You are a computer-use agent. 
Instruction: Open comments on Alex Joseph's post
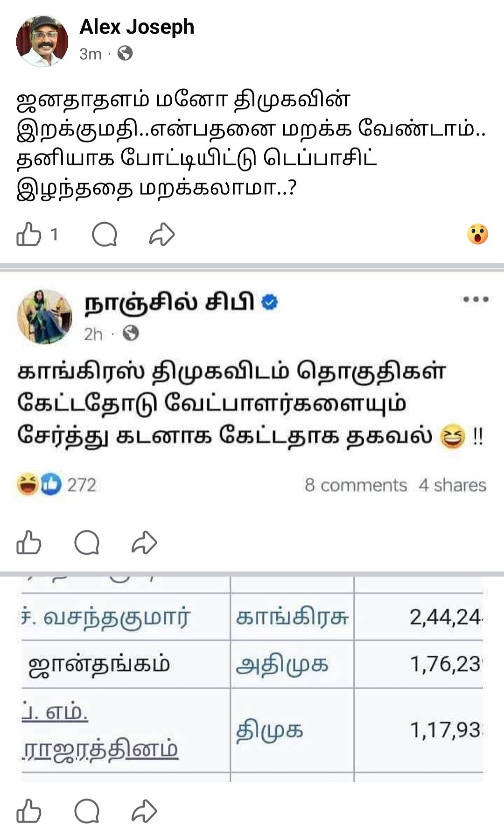pyautogui.click(x=104, y=234)
